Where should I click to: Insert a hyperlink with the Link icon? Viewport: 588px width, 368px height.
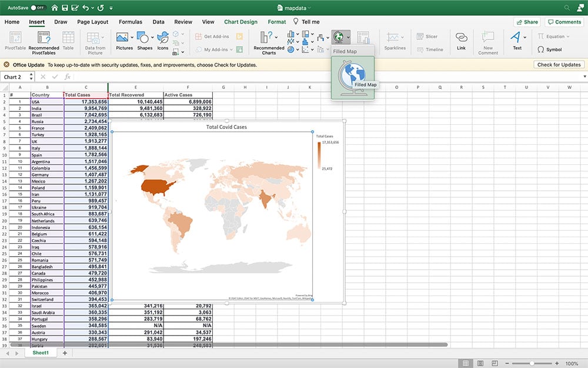pyautogui.click(x=461, y=37)
